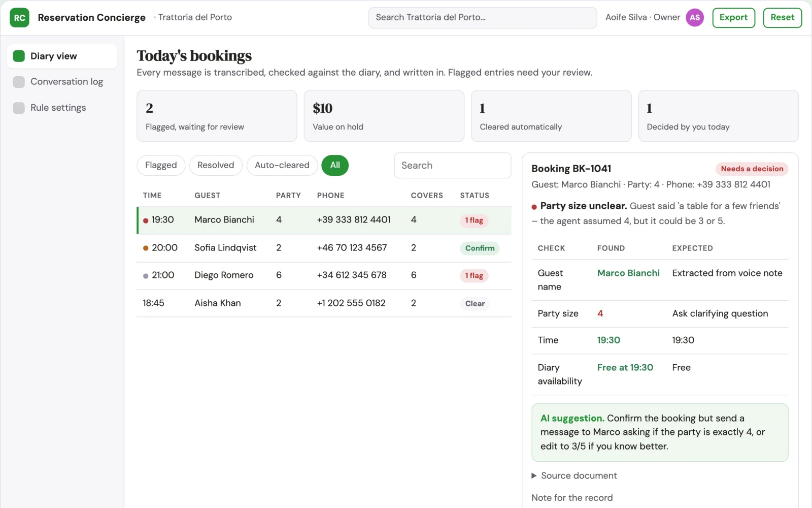This screenshot has width=812, height=508.
Task: Click the AI suggestion box
Action: [x=660, y=433]
